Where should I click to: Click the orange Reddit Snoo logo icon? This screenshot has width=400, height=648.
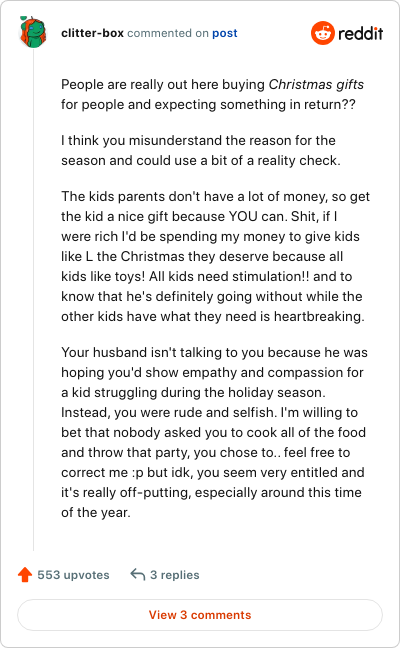tap(323, 33)
